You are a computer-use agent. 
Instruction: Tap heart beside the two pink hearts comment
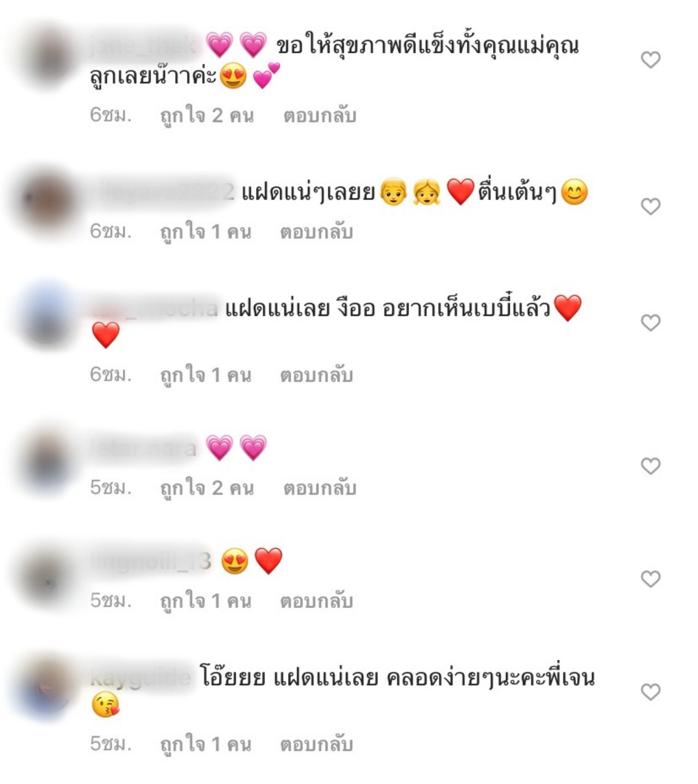click(x=651, y=466)
